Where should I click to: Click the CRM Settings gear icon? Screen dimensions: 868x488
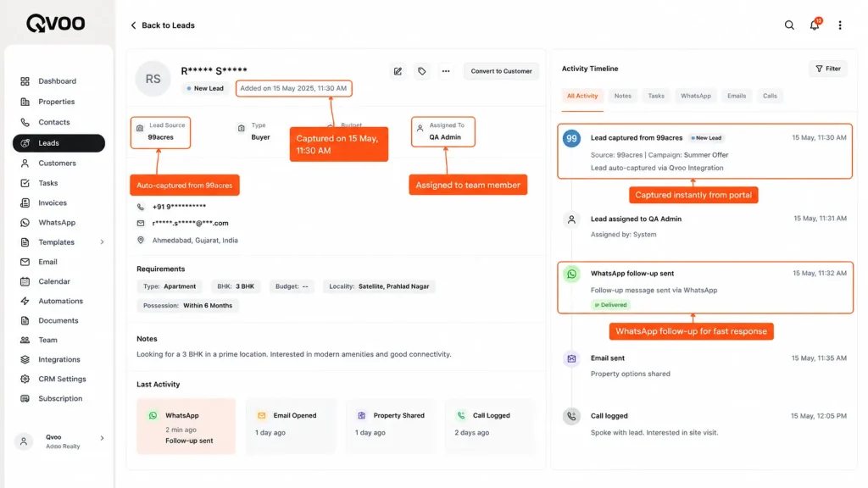point(25,379)
